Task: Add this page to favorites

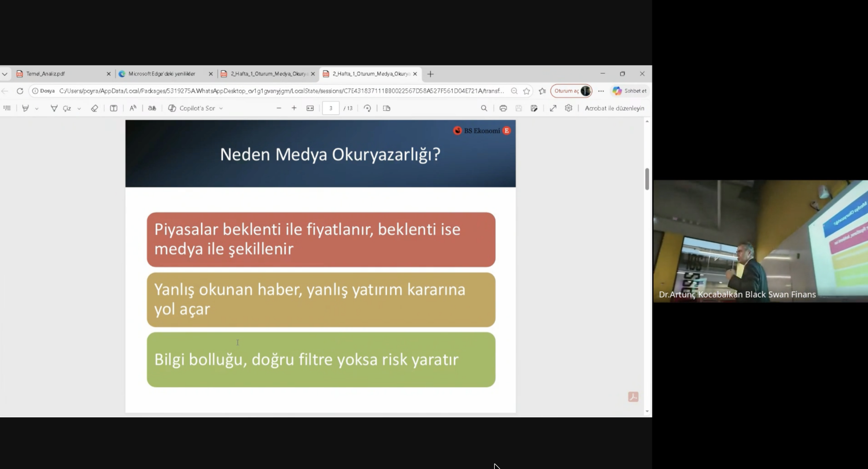Action: pyautogui.click(x=527, y=91)
